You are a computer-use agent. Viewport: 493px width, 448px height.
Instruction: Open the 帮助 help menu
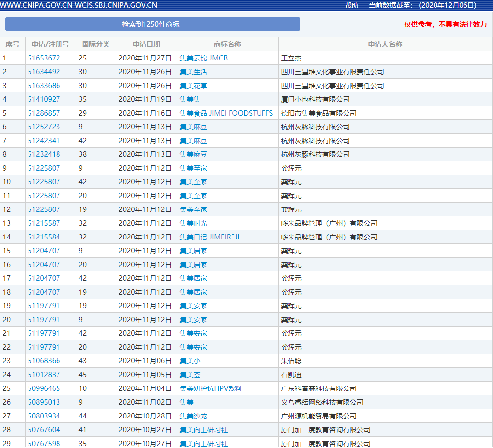[x=351, y=5]
